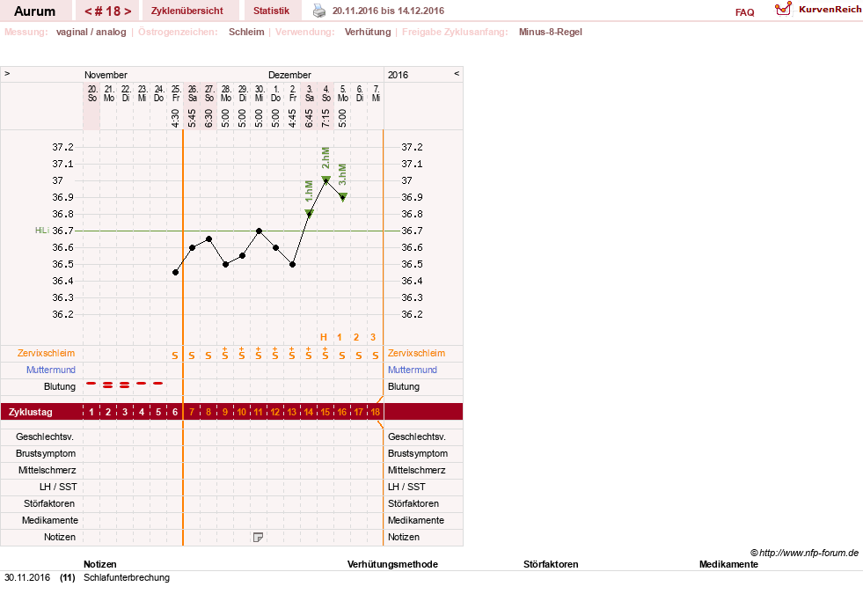Click the bleeding mark on cycle day 5
The width and height of the screenshot is (863, 616).
(158, 383)
